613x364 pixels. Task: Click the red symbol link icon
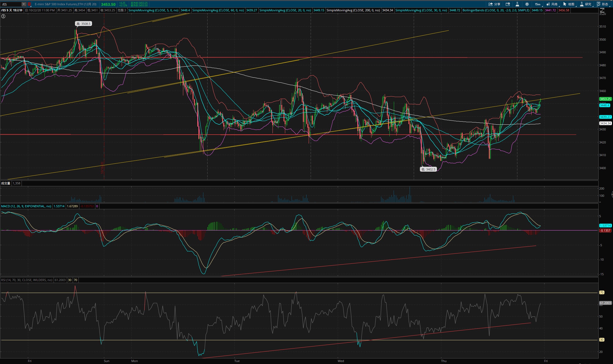(29, 4)
